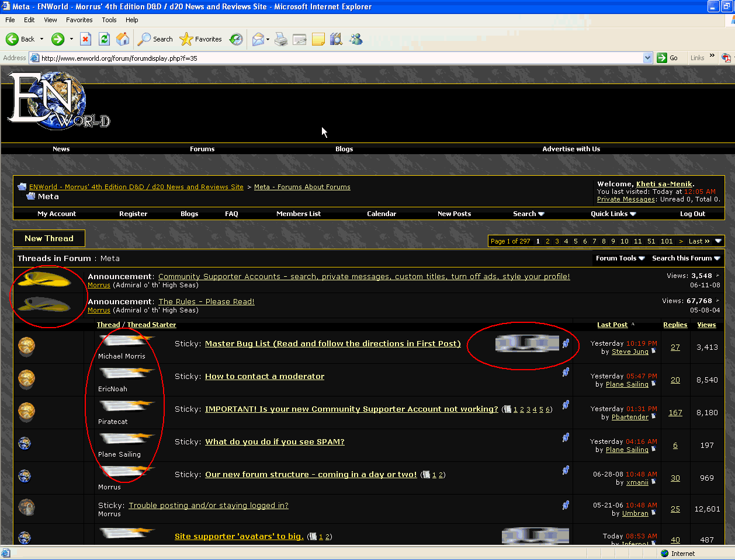Viewport: 735px width, 560px height.
Task: Go to the Last page of threads
Action: point(699,241)
